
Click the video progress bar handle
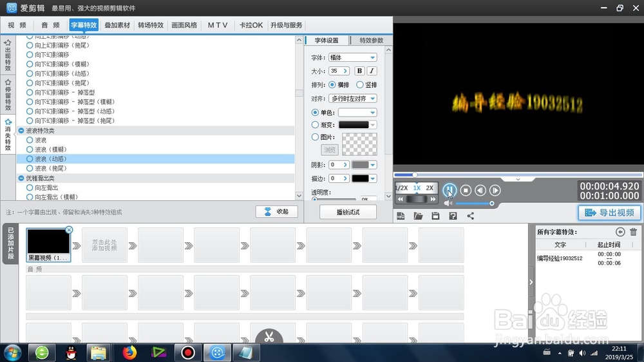click(x=415, y=175)
